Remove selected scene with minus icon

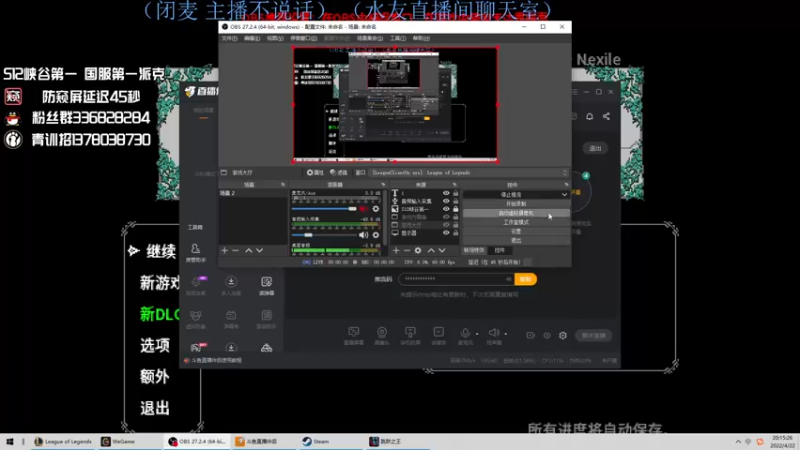[235, 251]
